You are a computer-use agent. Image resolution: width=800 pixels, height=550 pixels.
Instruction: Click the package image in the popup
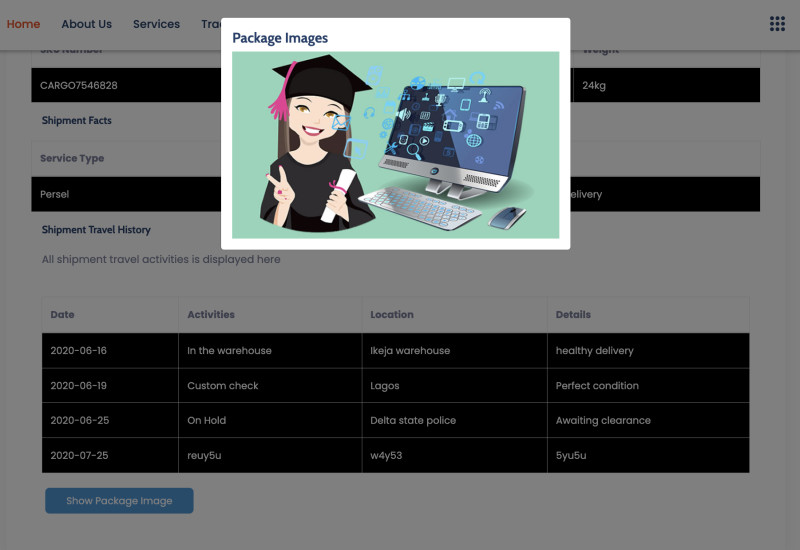[x=395, y=145]
